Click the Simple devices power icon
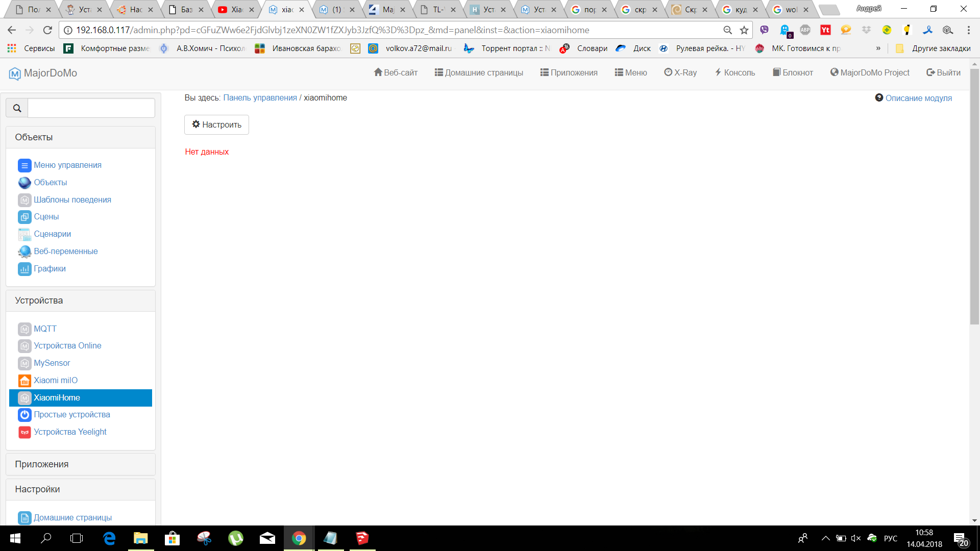The height and width of the screenshot is (551, 980). pos(24,415)
